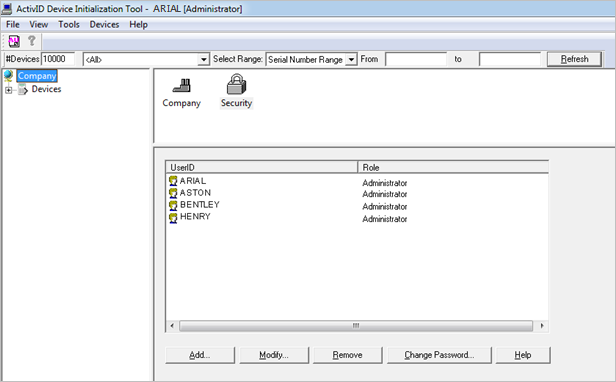This screenshot has width=616, height=382.
Task: Click the right scroll arrow of user list
Action: (x=542, y=326)
